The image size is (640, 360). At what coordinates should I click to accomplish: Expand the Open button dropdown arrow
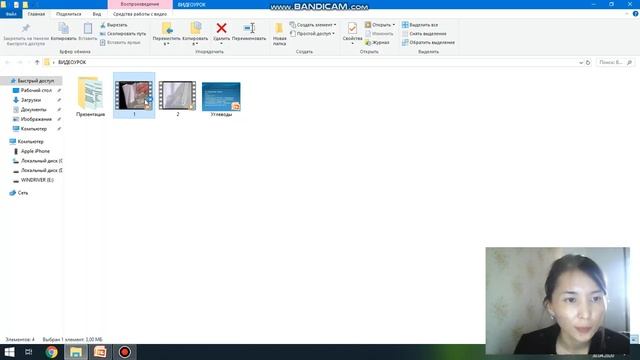coord(393,25)
